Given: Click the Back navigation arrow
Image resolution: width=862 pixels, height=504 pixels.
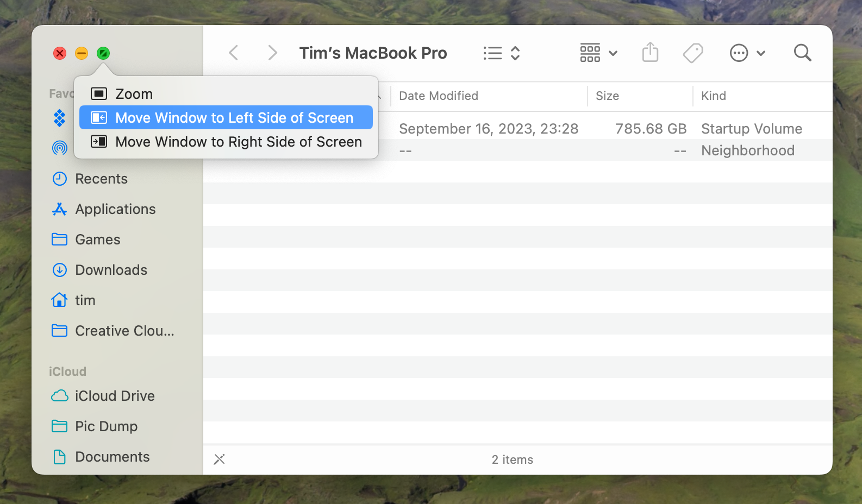Looking at the screenshot, I should point(234,53).
